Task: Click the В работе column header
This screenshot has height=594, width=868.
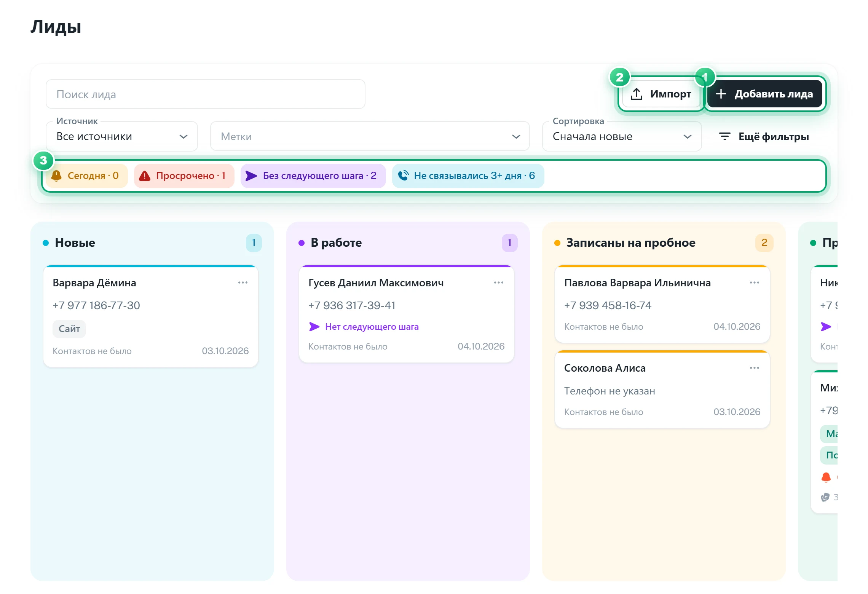Action: (336, 243)
